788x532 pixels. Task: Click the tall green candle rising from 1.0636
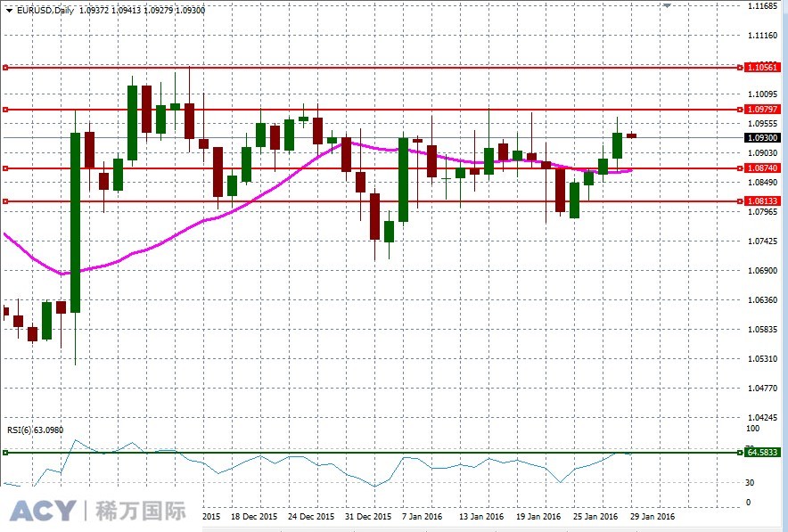pyautogui.click(x=76, y=223)
